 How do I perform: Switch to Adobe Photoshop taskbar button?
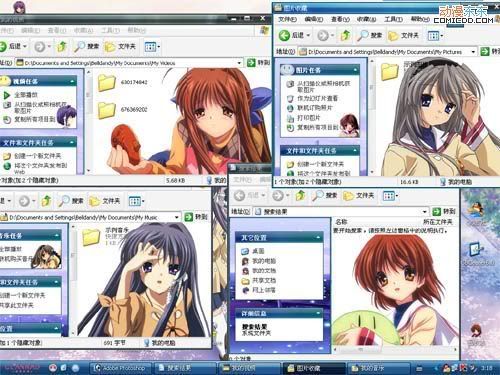tap(120, 368)
